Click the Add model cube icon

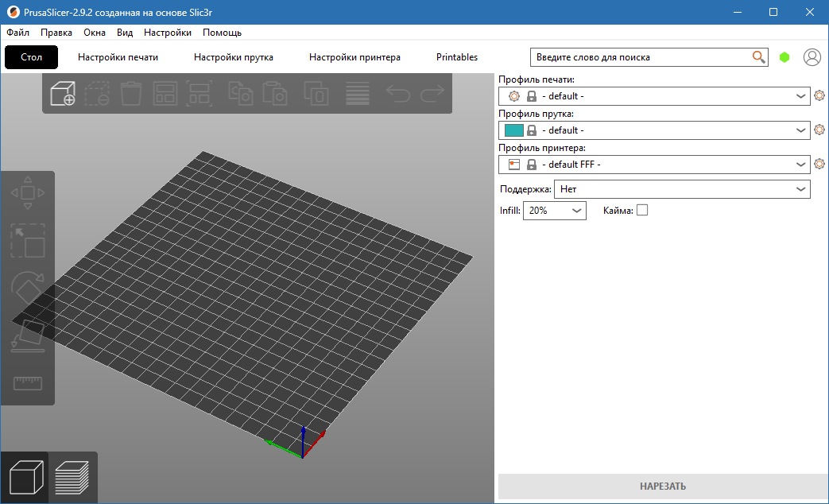click(62, 94)
